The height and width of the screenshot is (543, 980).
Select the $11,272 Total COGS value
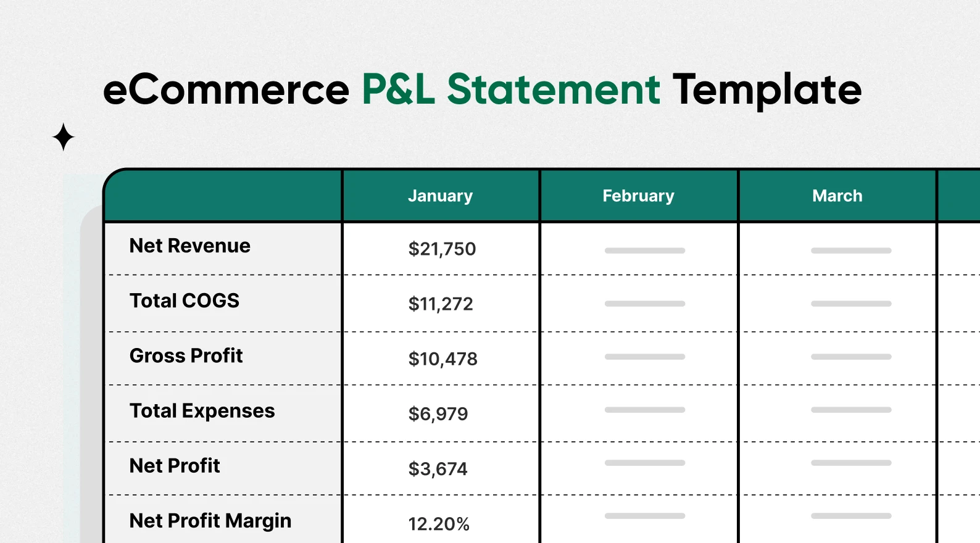point(441,304)
